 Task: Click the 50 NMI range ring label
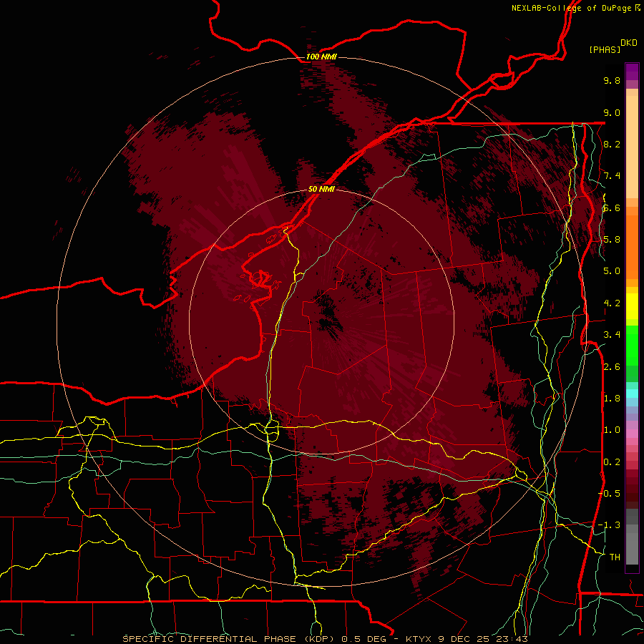[x=321, y=189]
